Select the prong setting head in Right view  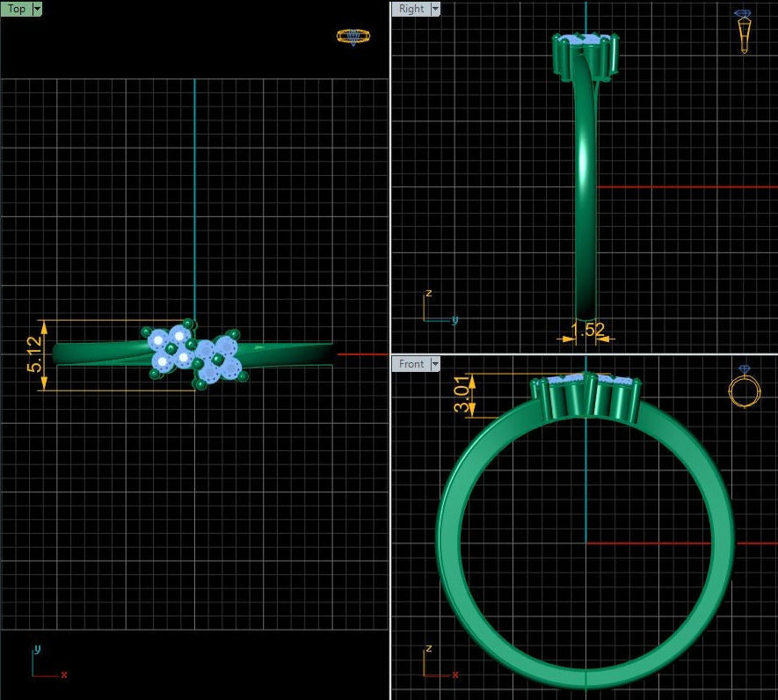coord(585,55)
